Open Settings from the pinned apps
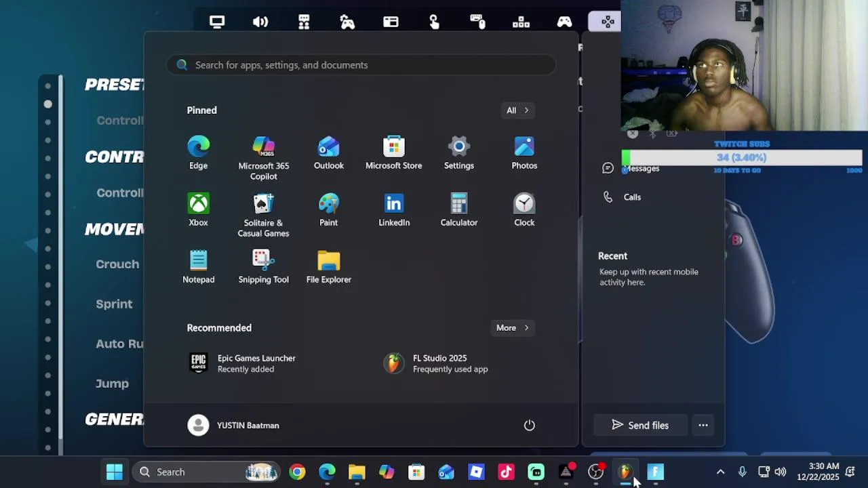Viewport: 868px width, 488px height. [458, 153]
